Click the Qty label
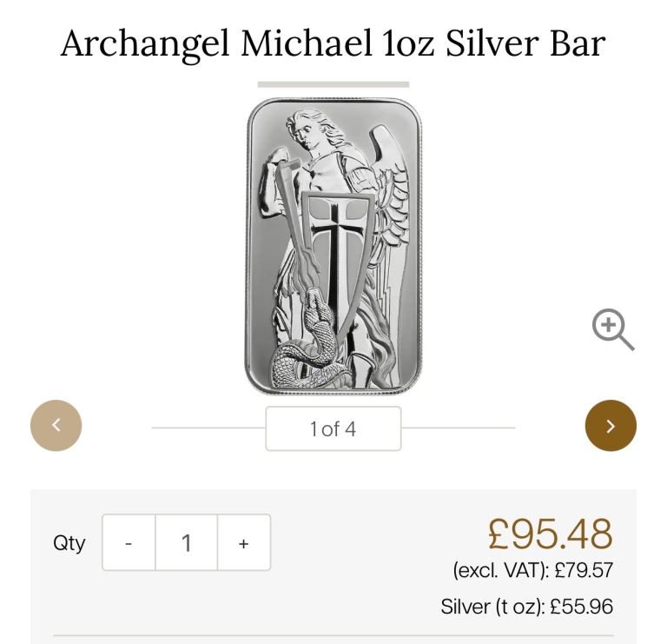 (69, 543)
